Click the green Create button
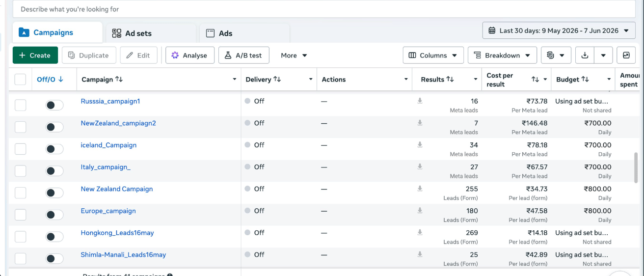Viewport: 644px width, 276px height. [x=35, y=55]
